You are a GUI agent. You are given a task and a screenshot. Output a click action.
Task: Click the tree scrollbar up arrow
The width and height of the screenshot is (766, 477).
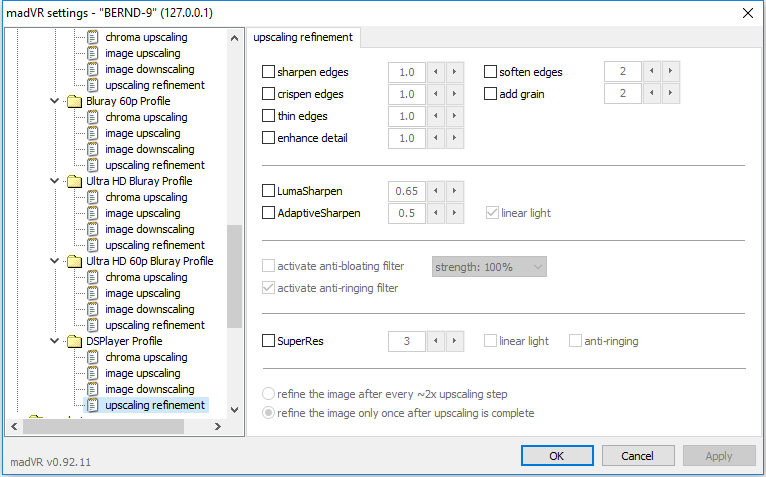pyautogui.click(x=234, y=38)
